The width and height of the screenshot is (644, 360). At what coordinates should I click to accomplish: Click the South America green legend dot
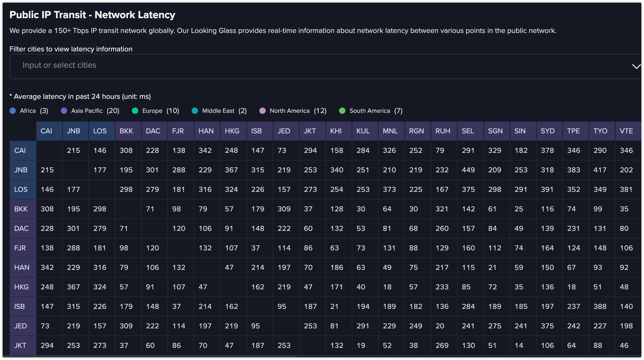pos(342,111)
